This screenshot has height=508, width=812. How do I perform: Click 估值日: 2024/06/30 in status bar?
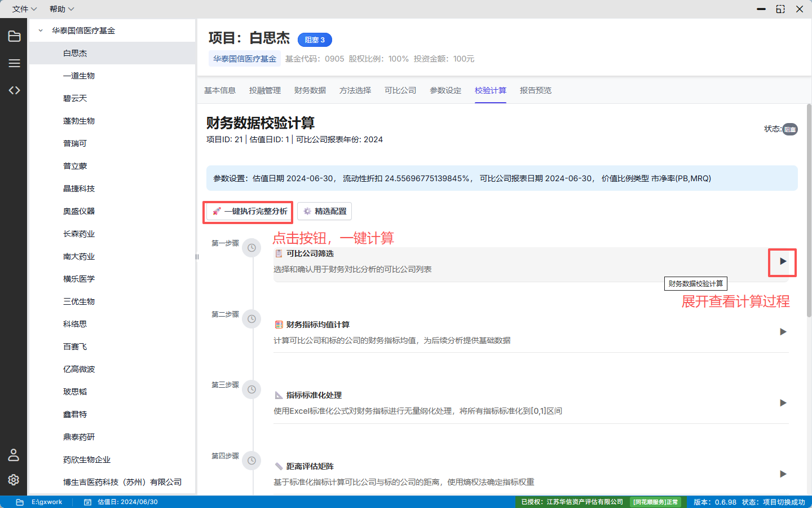click(x=127, y=502)
